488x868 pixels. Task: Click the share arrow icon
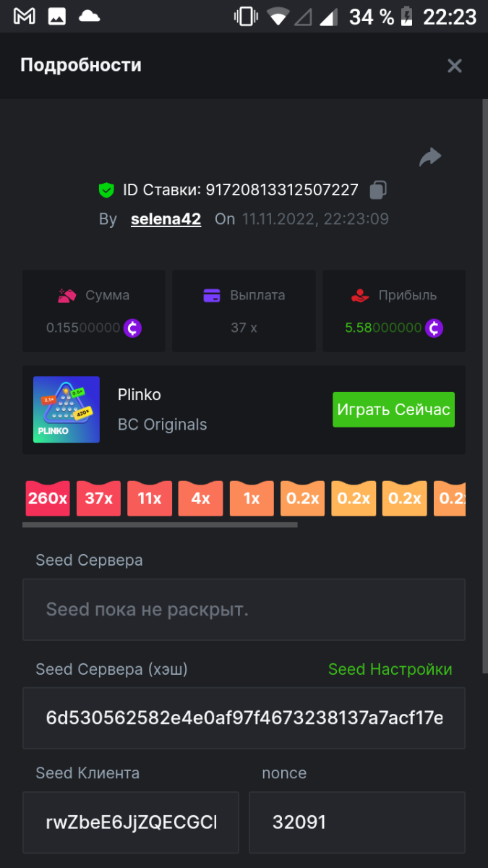430,157
